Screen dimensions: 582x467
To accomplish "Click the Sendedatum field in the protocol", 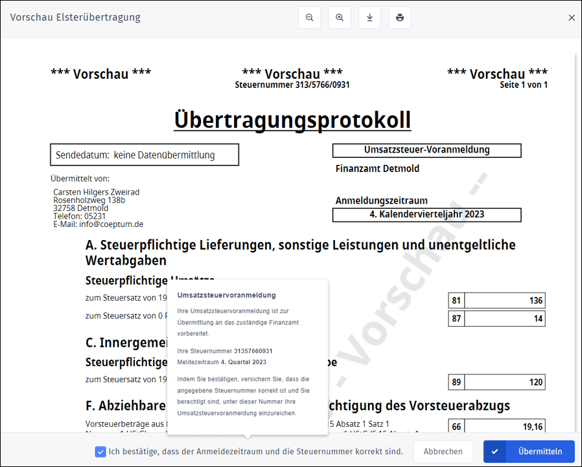I will coord(144,155).
